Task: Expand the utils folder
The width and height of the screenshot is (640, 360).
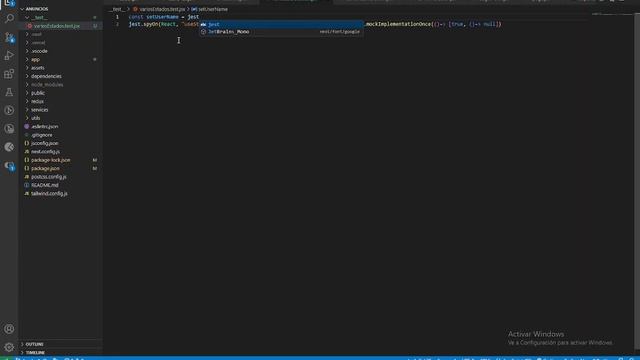Action: 36,118
